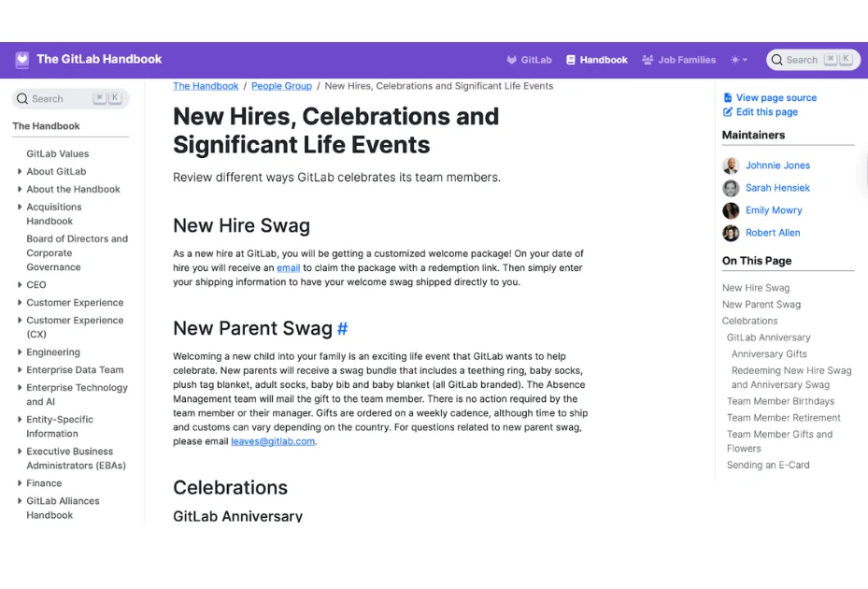Click the GitLab Handbook logo icon
The image size is (868, 589).
(x=22, y=60)
